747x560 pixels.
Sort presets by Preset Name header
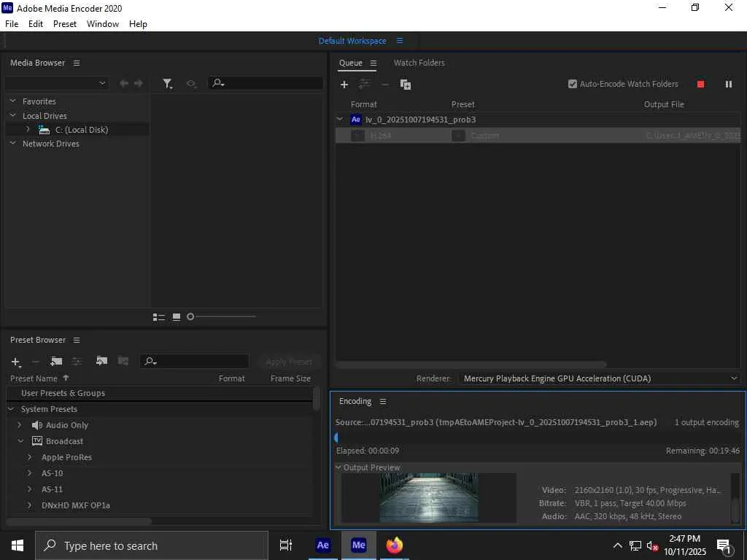[34, 378]
